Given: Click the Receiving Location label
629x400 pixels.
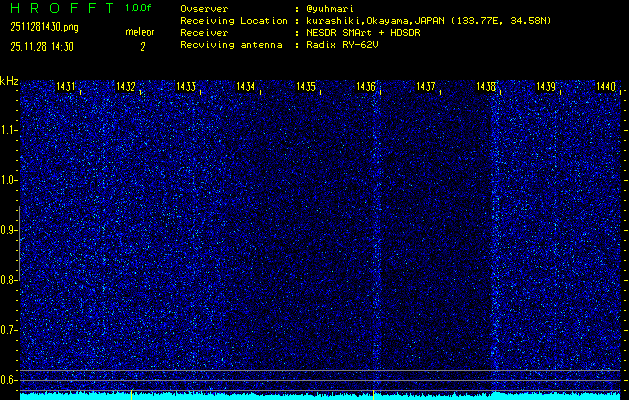Looking at the screenshot, I should (234, 21).
